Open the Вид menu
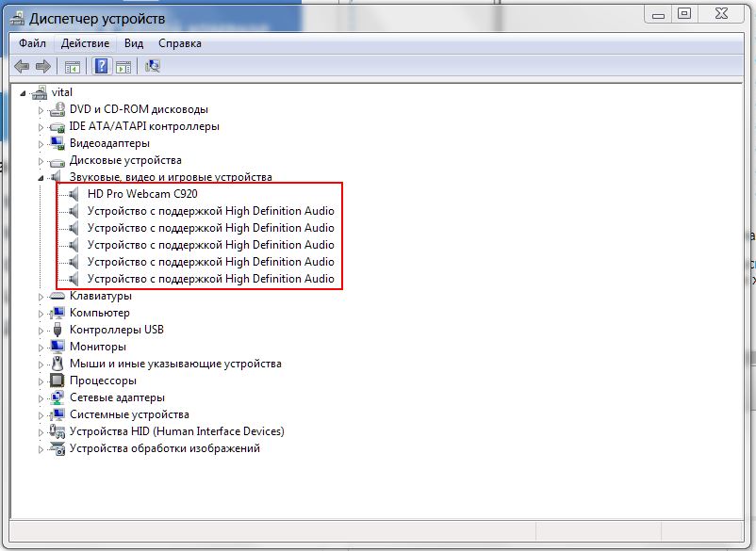The image size is (756, 551). pyautogui.click(x=134, y=43)
